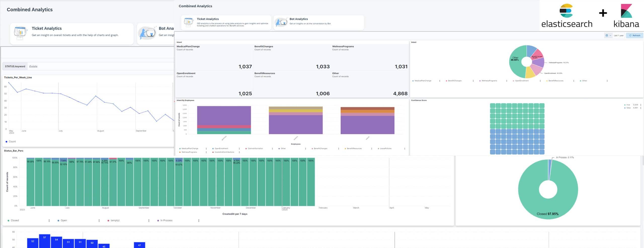Open OpenEnrollment options in Intent By Employees legend
This screenshot has height=248, width=644.
pyautogui.click(x=239, y=149)
